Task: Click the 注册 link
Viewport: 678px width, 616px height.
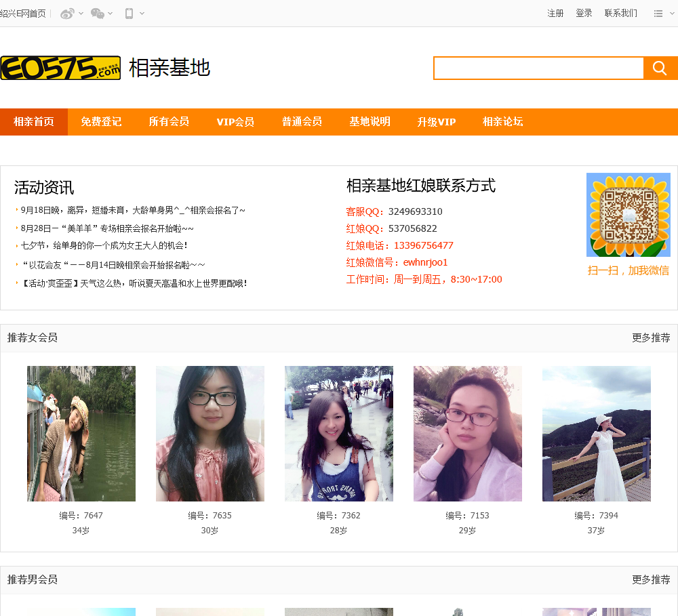Action: [x=555, y=14]
